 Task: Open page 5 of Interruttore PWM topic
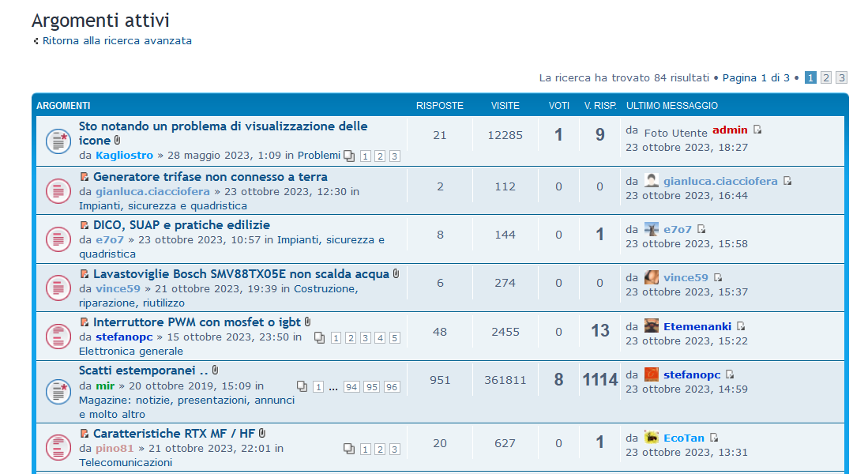coord(394,338)
